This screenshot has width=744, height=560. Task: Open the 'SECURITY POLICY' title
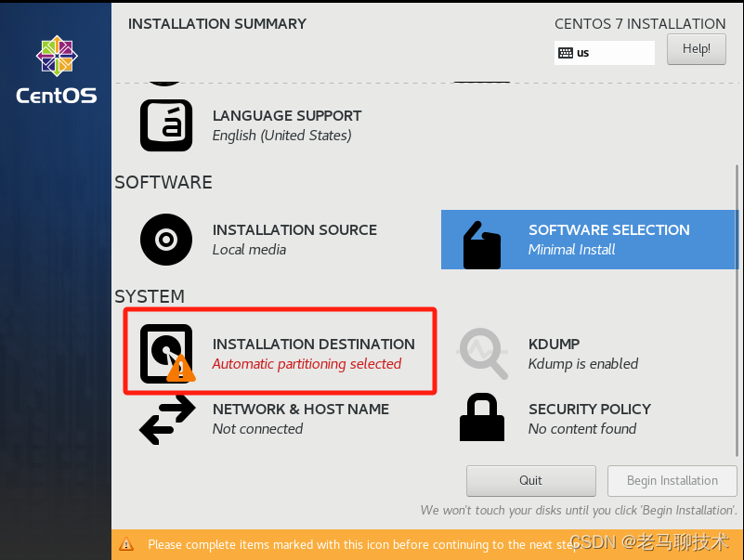pyautogui.click(x=590, y=409)
